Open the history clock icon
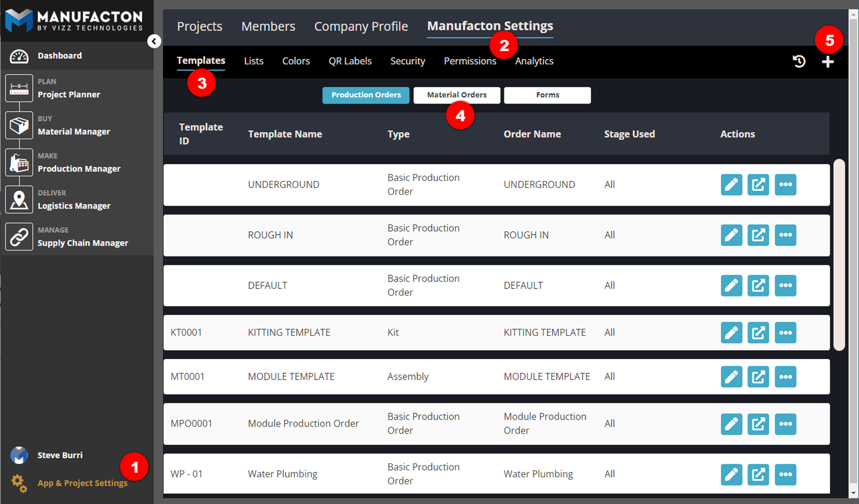The image size is (859, 504). (x=799, y=61)
